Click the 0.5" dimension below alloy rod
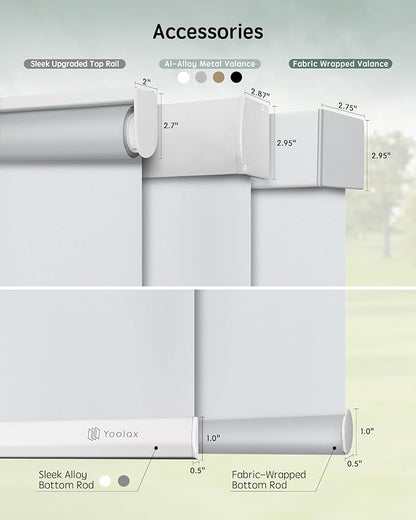 tap(197, 470)
